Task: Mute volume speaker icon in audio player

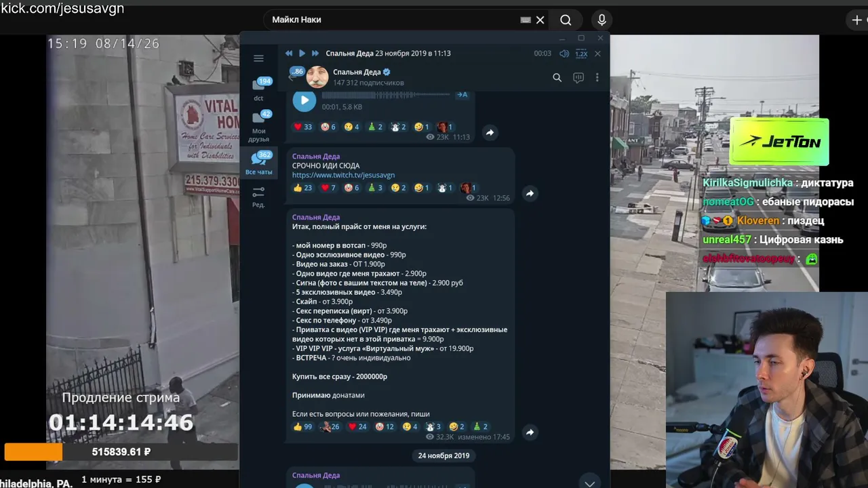Action: pos(564,54)
